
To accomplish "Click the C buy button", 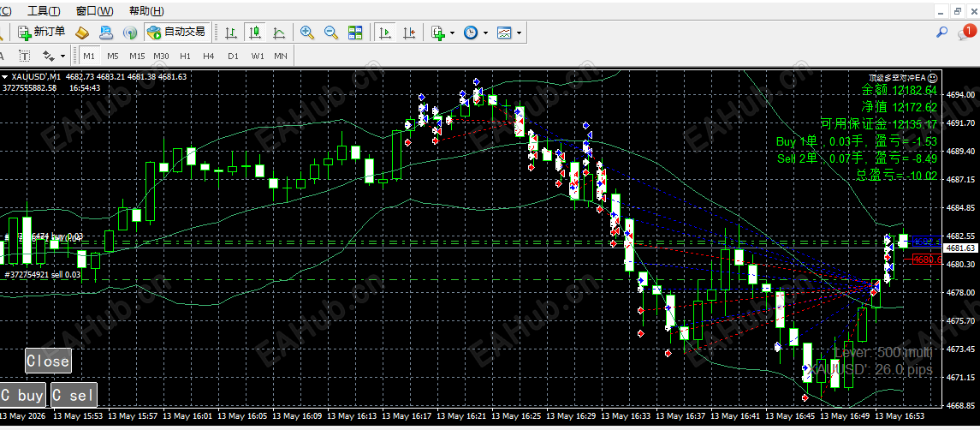I will tap(23, 395).
